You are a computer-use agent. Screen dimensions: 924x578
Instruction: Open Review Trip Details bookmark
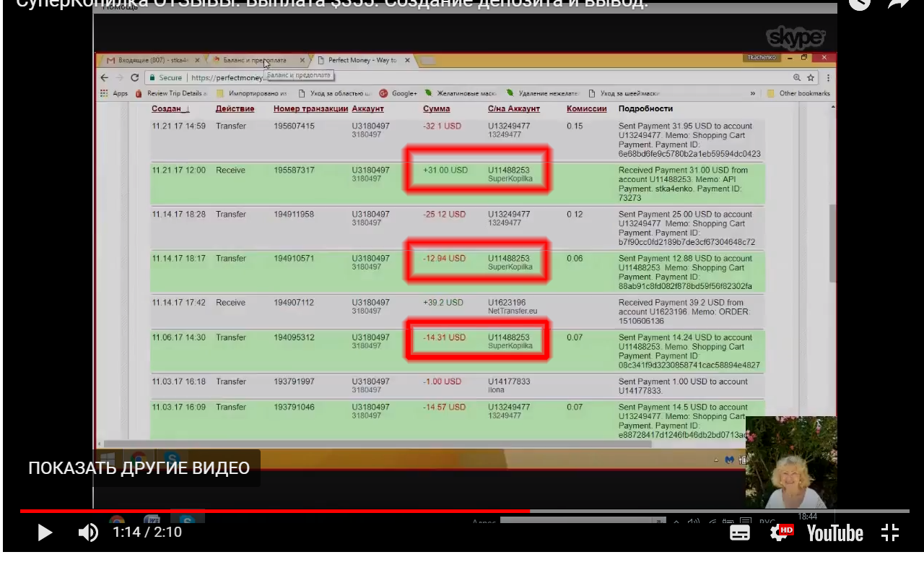pyautogui.click(x=171, y=93)
